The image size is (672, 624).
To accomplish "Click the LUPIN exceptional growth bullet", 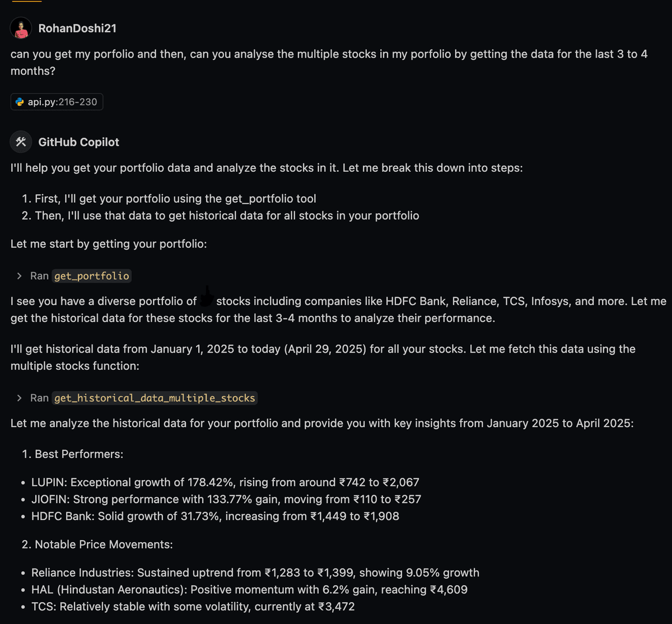I will coord(225,482).
